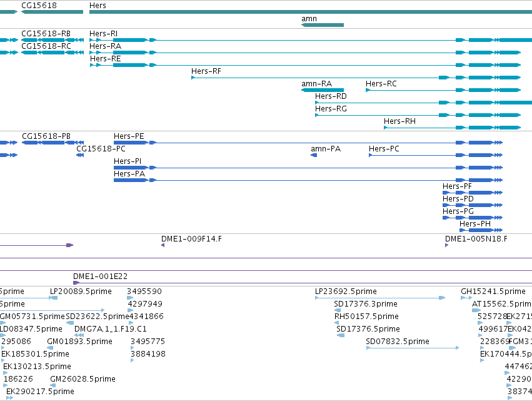
Task: Click EST LP23692.5prime label
Action: pyautogui.click(x=346, y=292)
